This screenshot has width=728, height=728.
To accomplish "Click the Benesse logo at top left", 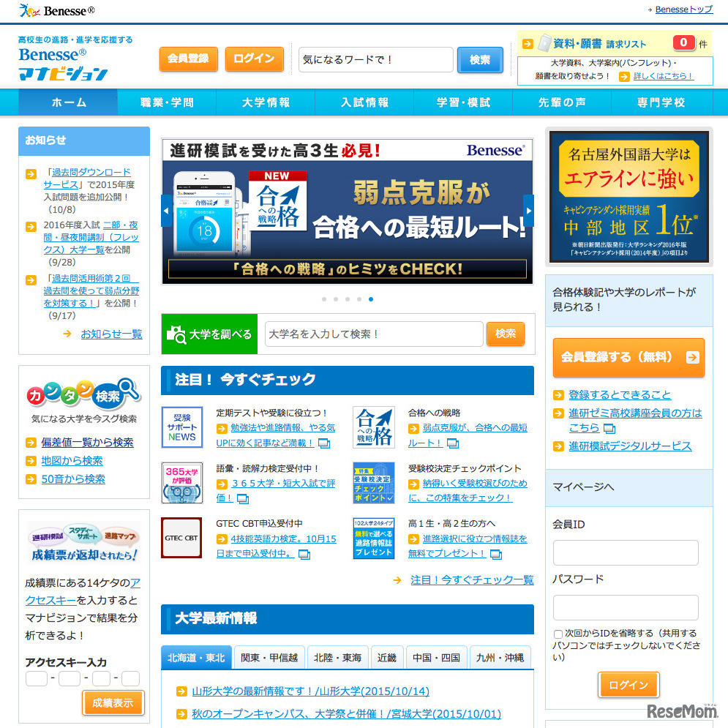I will click(56, 10).
